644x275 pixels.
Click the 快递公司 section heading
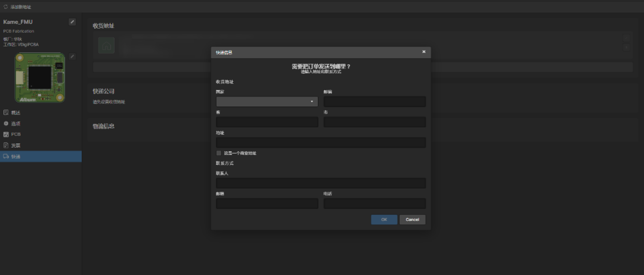(104, 91)
